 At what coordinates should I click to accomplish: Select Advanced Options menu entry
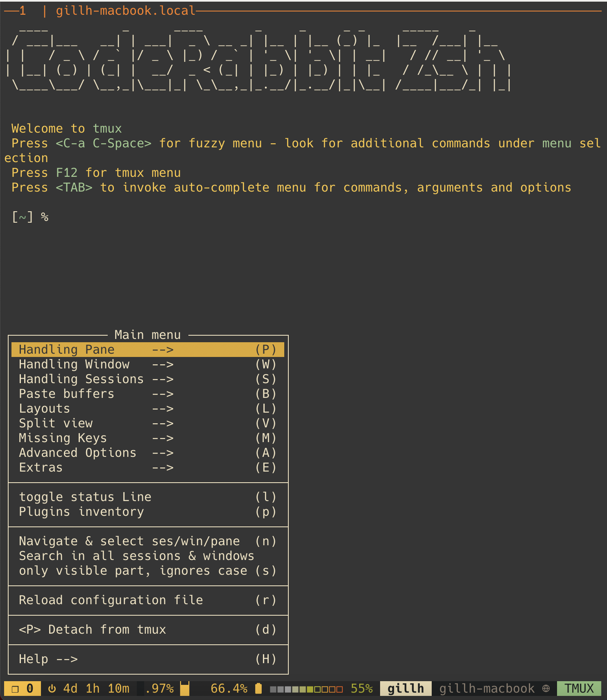click(x=148, y=453)
